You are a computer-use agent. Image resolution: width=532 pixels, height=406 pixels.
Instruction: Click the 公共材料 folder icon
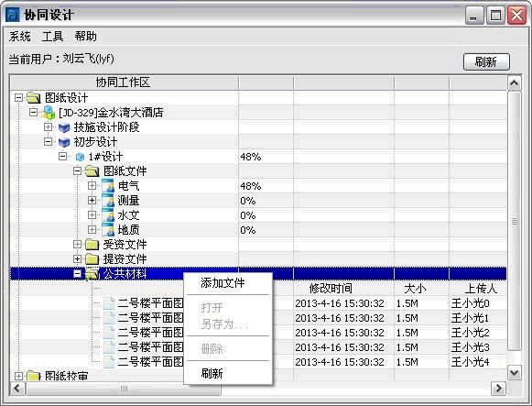[92, 274]
